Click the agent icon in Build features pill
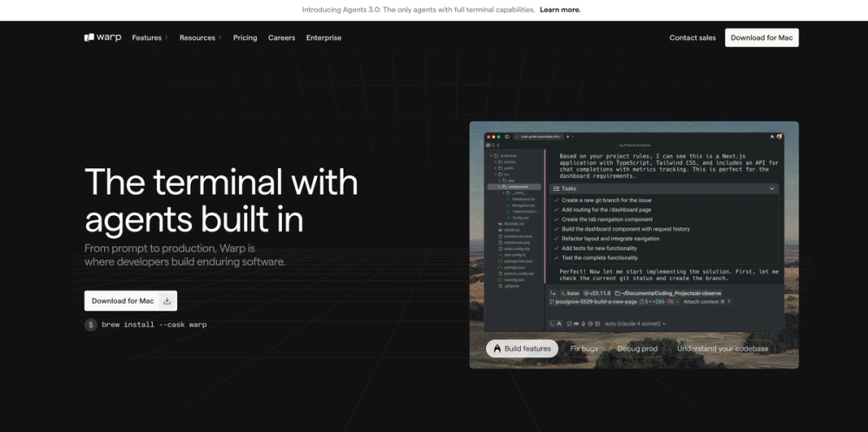 [497, 349]
